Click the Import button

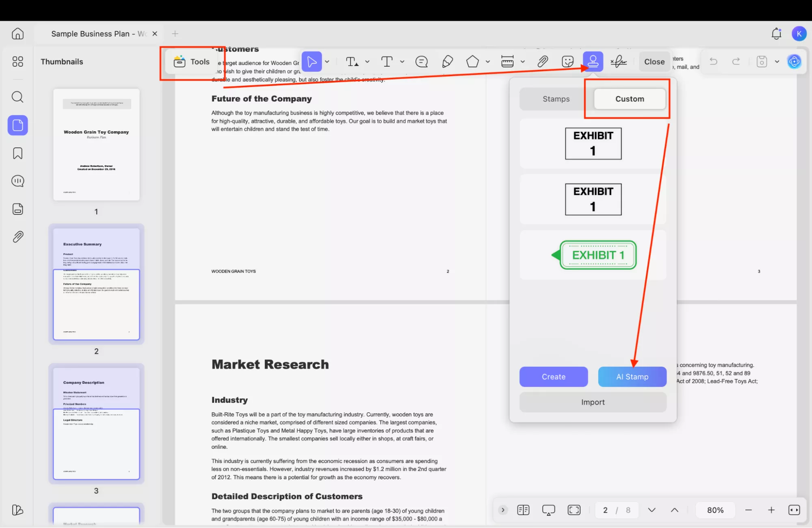pyautogui.click(x=593, y=402)
